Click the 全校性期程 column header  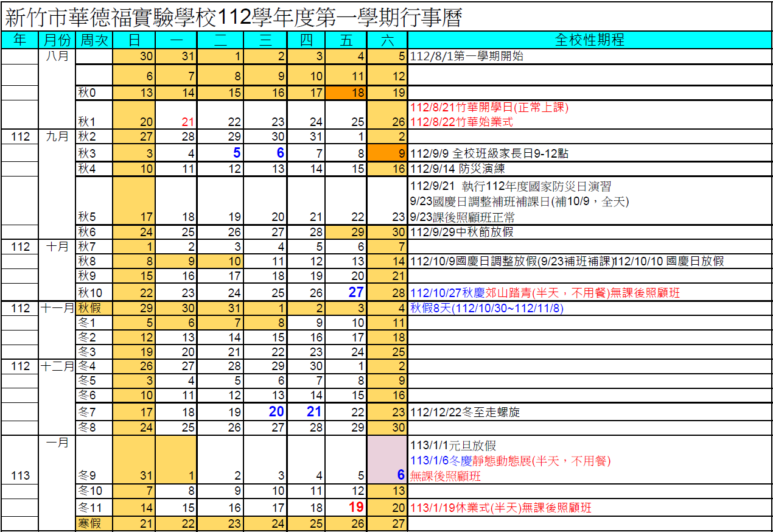(x=590, y=40)
